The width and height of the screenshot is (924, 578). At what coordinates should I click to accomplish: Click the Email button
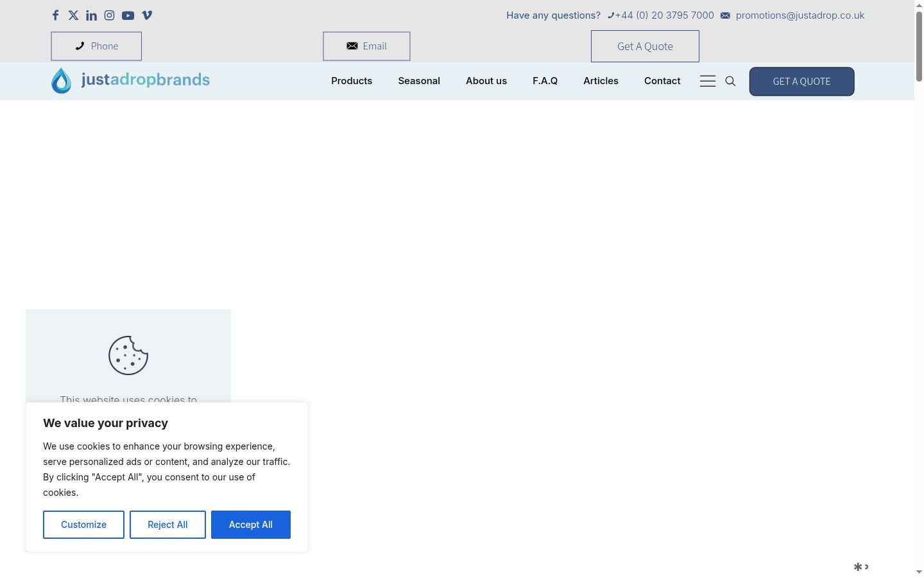tap(366, 46)
